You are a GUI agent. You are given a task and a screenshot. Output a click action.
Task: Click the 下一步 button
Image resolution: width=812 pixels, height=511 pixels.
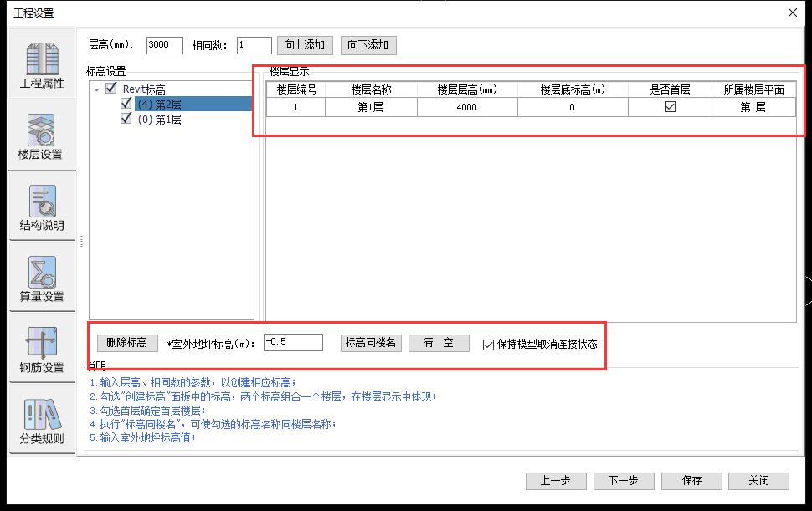pyautogui.click(x=624, y=481)
